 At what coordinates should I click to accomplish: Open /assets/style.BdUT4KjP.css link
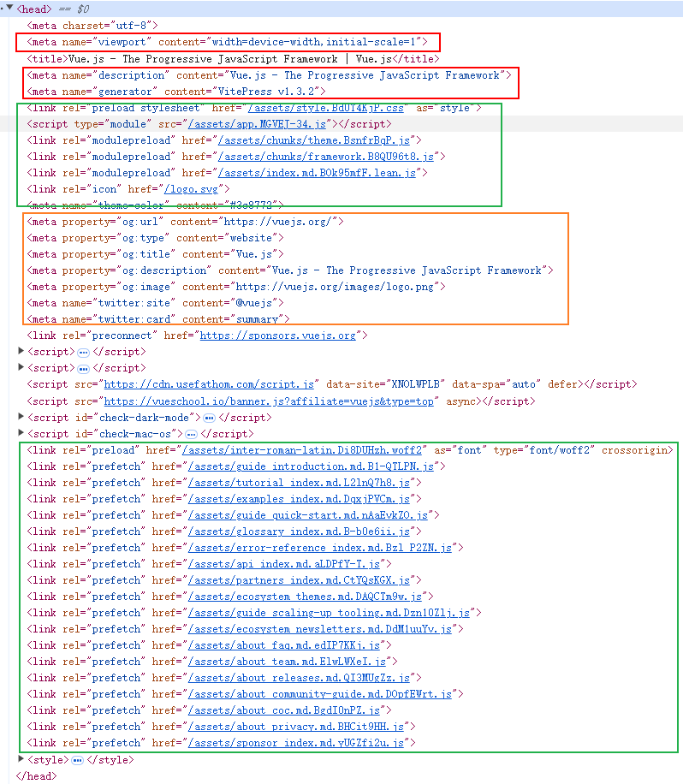click(x=325, y=108)
